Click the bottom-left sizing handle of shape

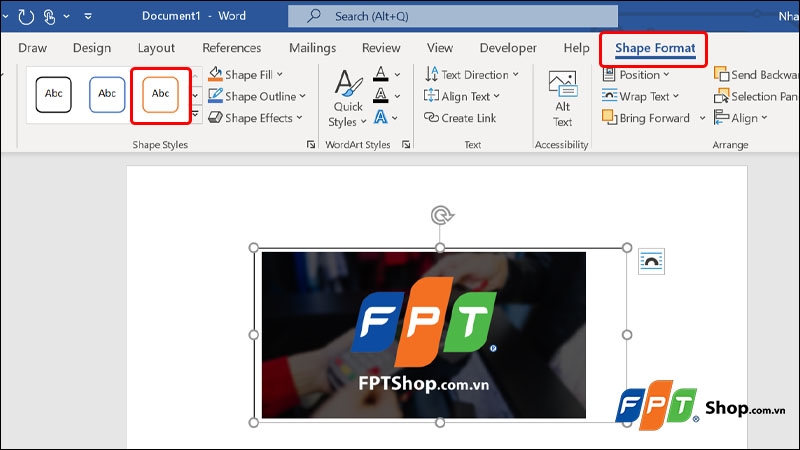(254, 422)
